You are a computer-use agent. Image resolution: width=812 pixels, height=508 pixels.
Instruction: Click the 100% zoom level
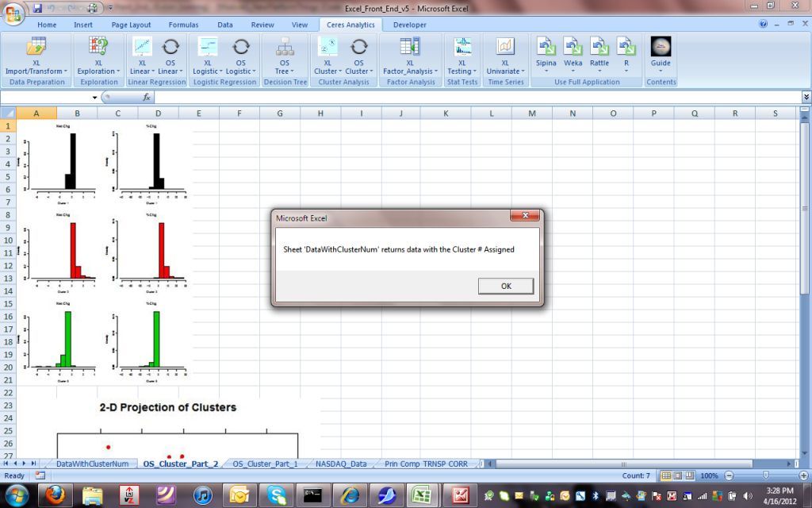709,475
